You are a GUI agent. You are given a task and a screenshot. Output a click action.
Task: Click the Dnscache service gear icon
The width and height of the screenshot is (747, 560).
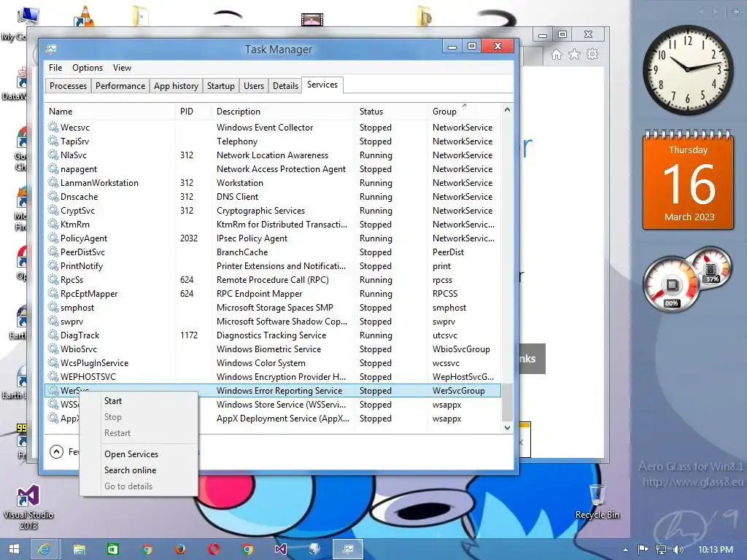53,196
